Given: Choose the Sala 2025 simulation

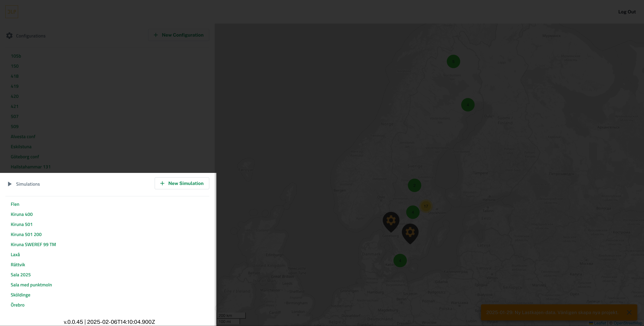Looking at the screenshot, I should [20, 274].
